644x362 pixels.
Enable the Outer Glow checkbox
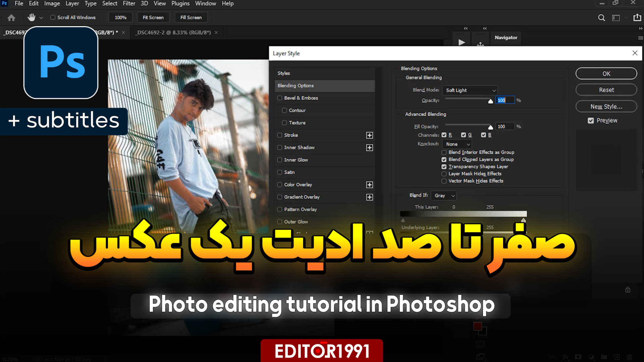point(279,222)
